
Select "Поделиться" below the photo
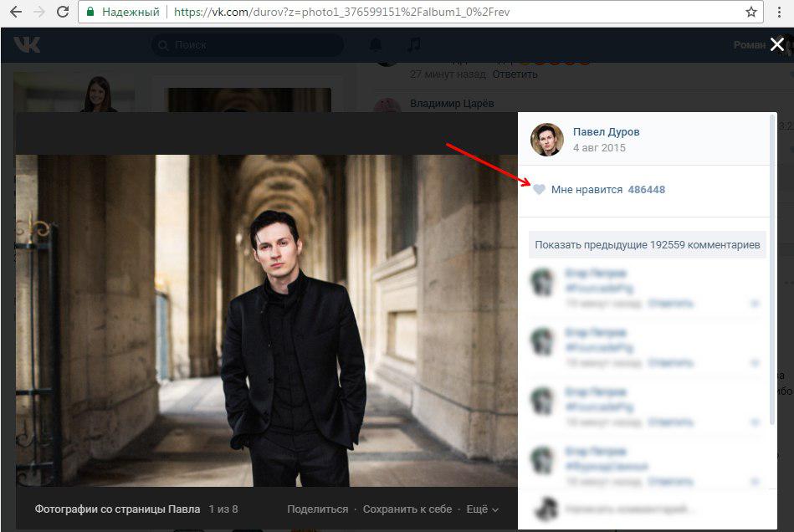coord(317,509)
